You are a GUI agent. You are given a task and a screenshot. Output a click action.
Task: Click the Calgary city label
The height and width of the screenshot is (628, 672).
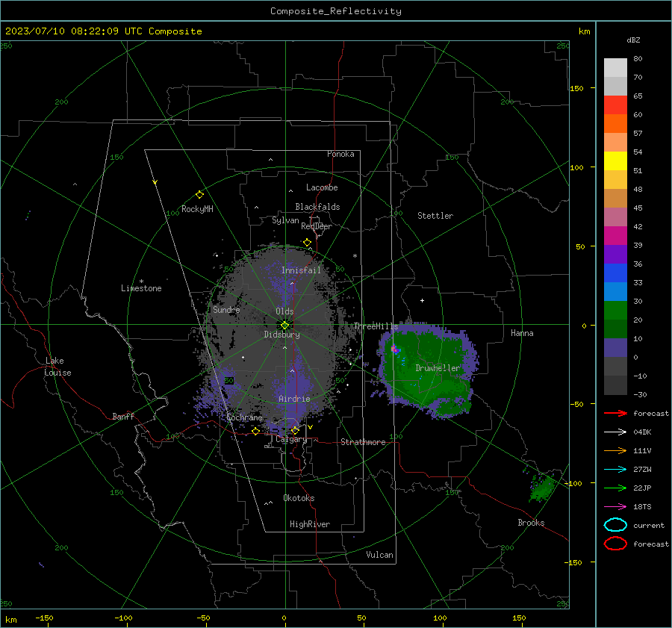pyautogui.click(x=291, y=439)
